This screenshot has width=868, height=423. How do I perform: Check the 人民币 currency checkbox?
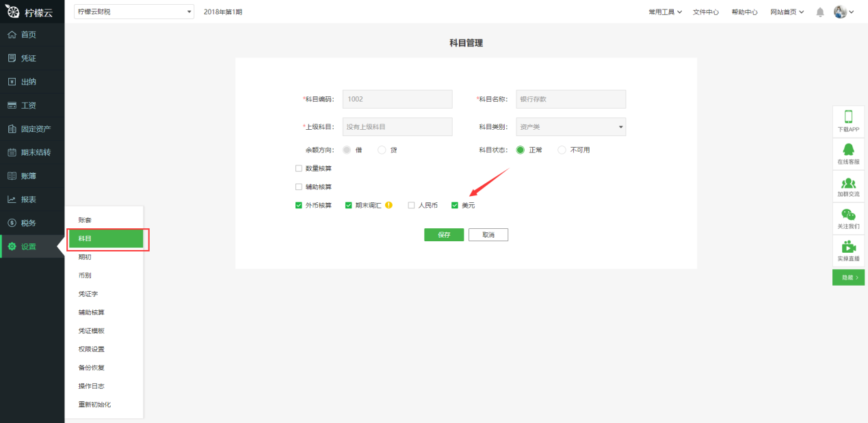click(411, 205)
